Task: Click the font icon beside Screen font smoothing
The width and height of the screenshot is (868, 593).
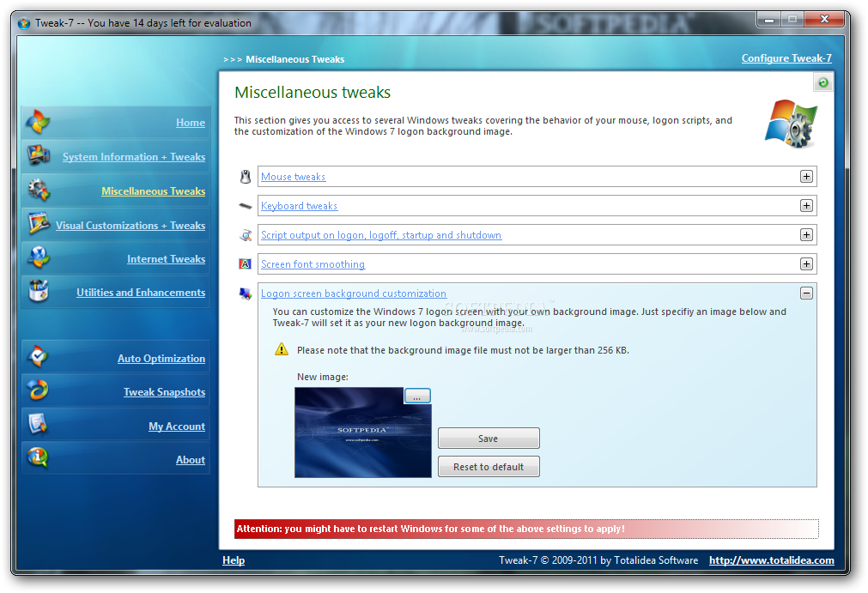Action: pos(246,263)
